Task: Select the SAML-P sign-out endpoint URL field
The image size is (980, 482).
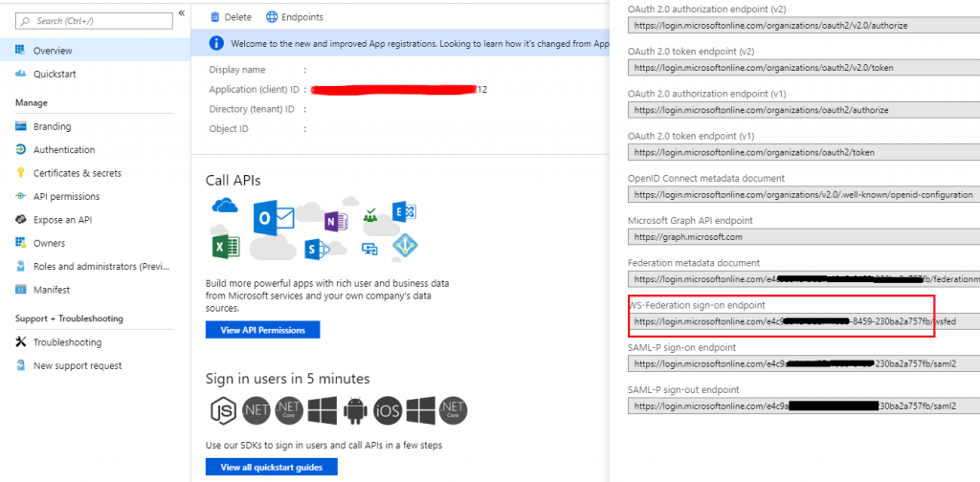Action: (x=804, y=405)
